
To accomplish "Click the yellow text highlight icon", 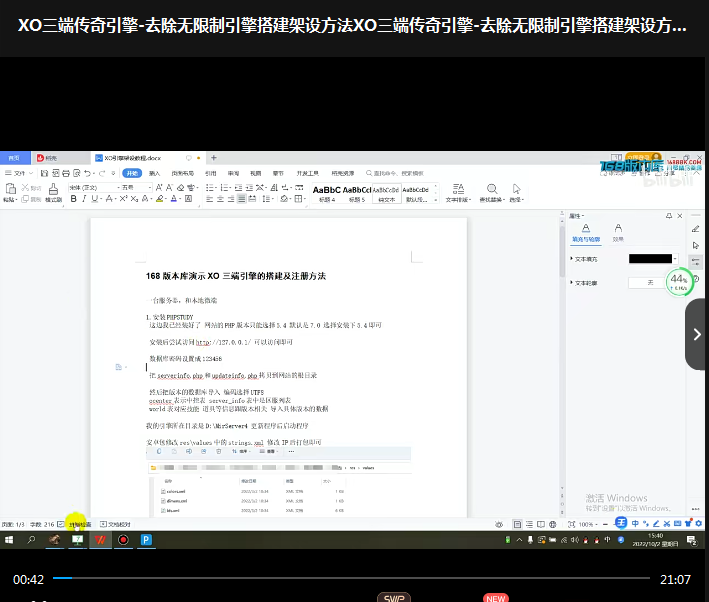I will [x=159, y=199].
